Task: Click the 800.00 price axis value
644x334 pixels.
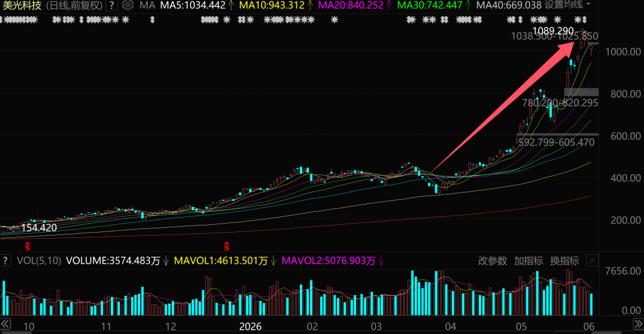Action: (x=626, y=94)
